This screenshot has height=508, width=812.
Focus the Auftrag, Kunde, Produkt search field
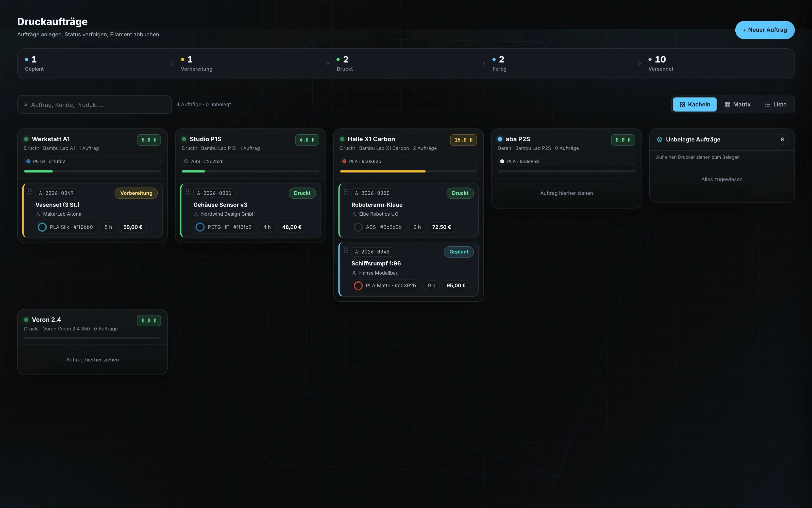(x=94, y=104)
